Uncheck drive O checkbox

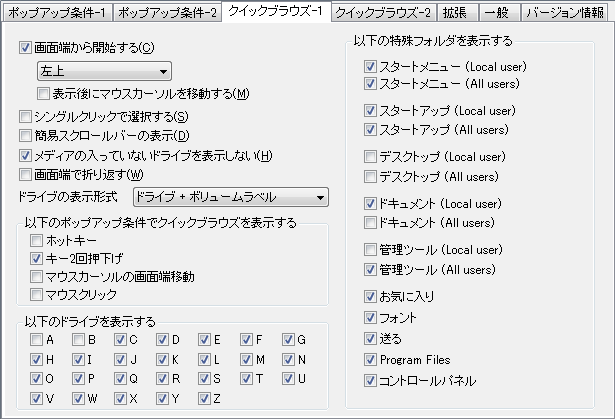coord(36,379)
